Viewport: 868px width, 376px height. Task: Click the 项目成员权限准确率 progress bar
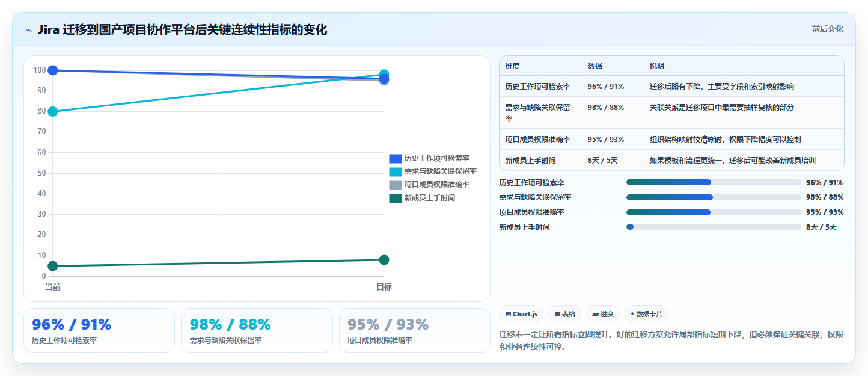(x=714, y=212)
